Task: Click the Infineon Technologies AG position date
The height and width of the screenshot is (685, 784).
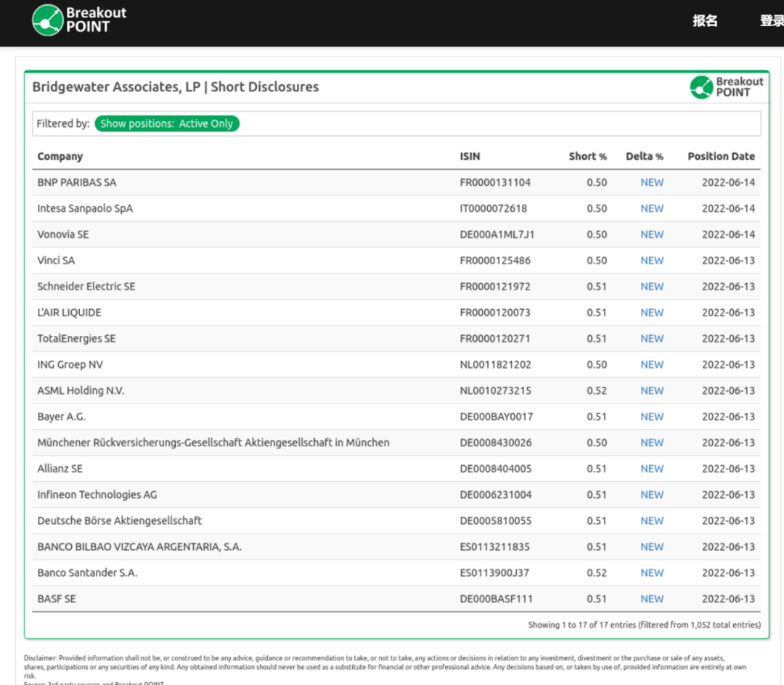Action: pos(728,495)
